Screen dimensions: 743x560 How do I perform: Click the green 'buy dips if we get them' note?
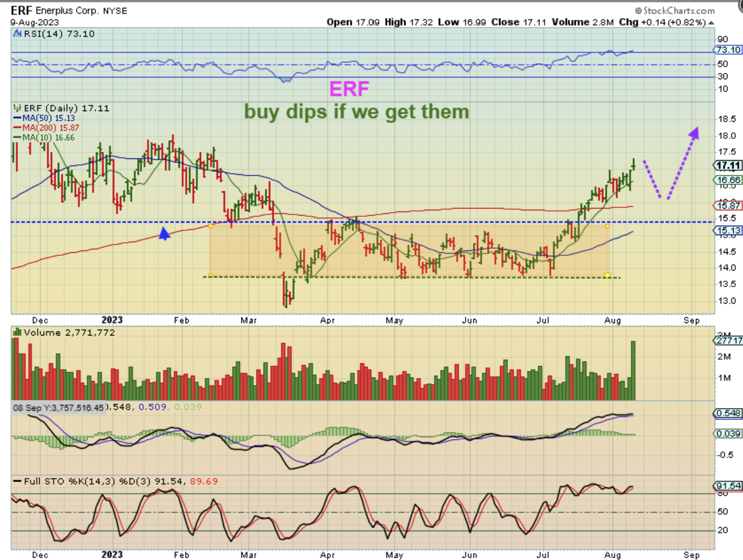click(357, 111)
